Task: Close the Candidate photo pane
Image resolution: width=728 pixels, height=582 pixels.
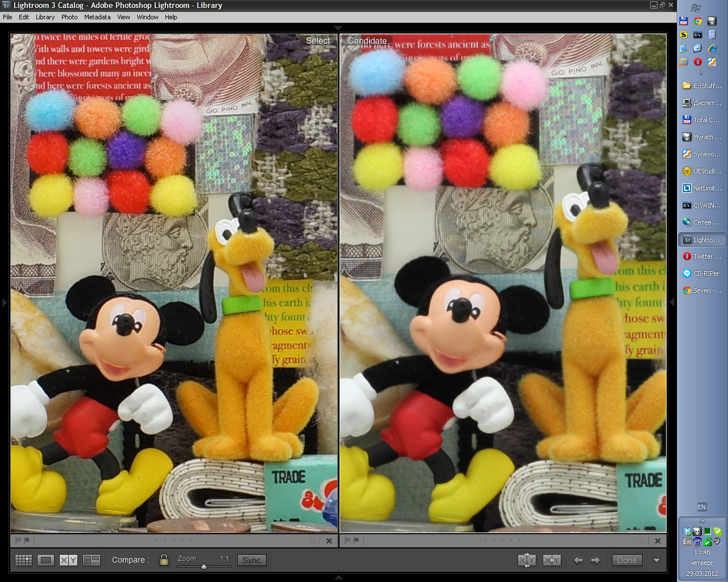Action: point(657,541)
